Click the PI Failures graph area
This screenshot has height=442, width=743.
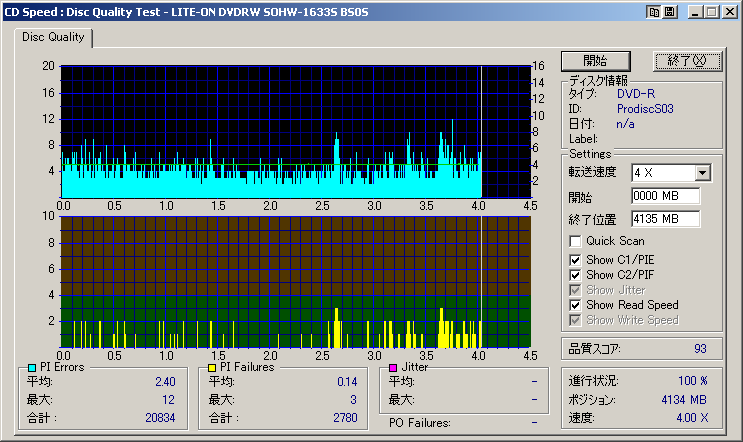296,282
